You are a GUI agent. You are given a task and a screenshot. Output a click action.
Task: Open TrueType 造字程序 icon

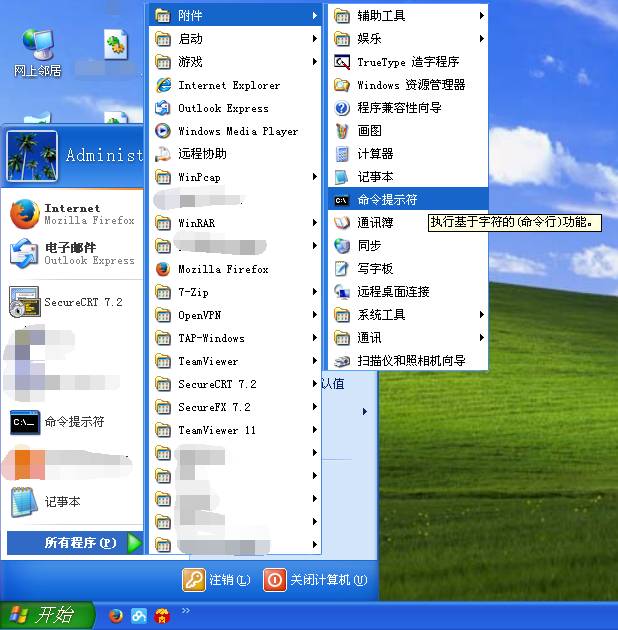(342, 62)
